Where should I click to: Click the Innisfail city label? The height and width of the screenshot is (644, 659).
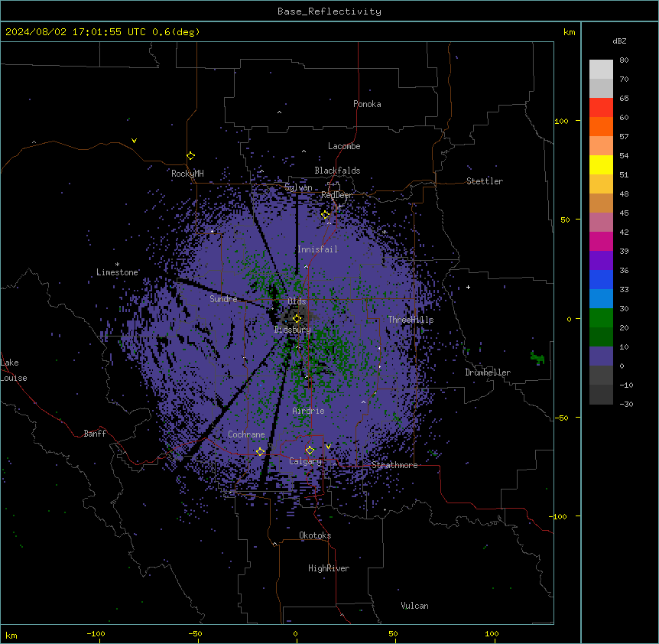tap(317, 249)
